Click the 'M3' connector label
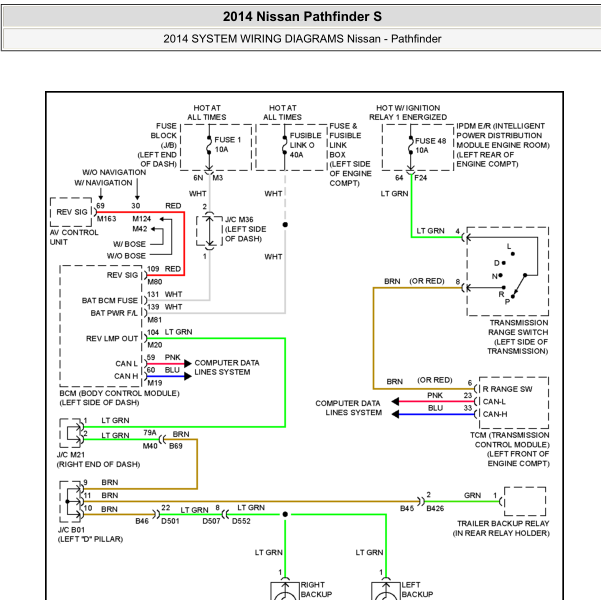Screen dimensions: 601x600 218,178
